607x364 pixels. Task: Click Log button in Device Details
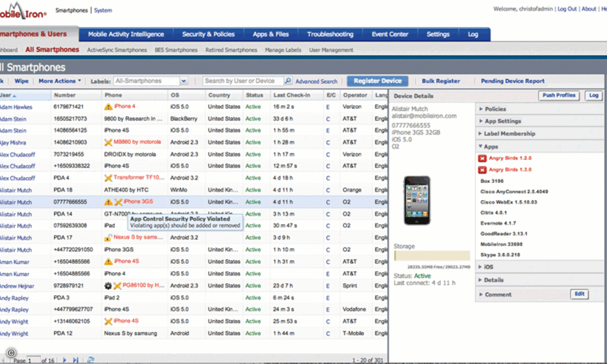coord(593,96)
